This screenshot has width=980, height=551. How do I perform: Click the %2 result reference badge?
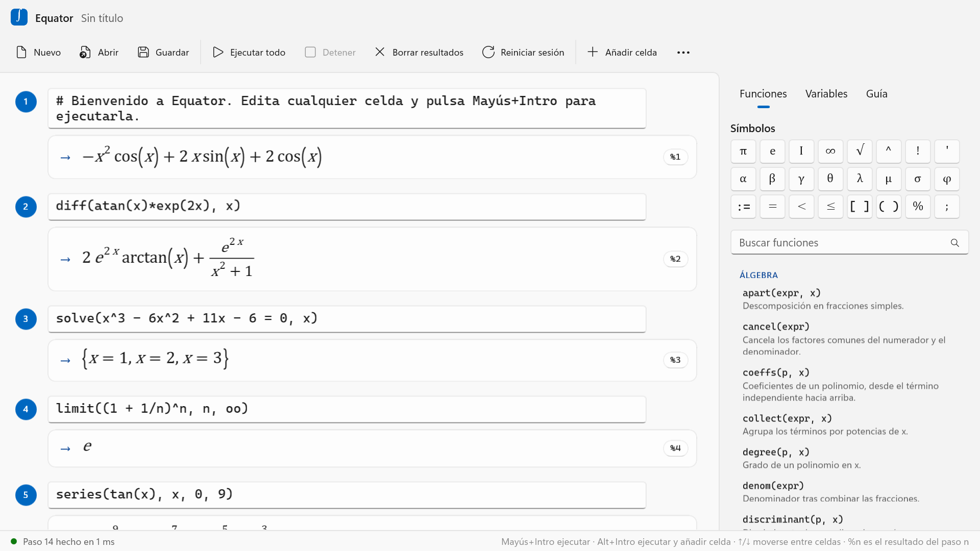675,259
